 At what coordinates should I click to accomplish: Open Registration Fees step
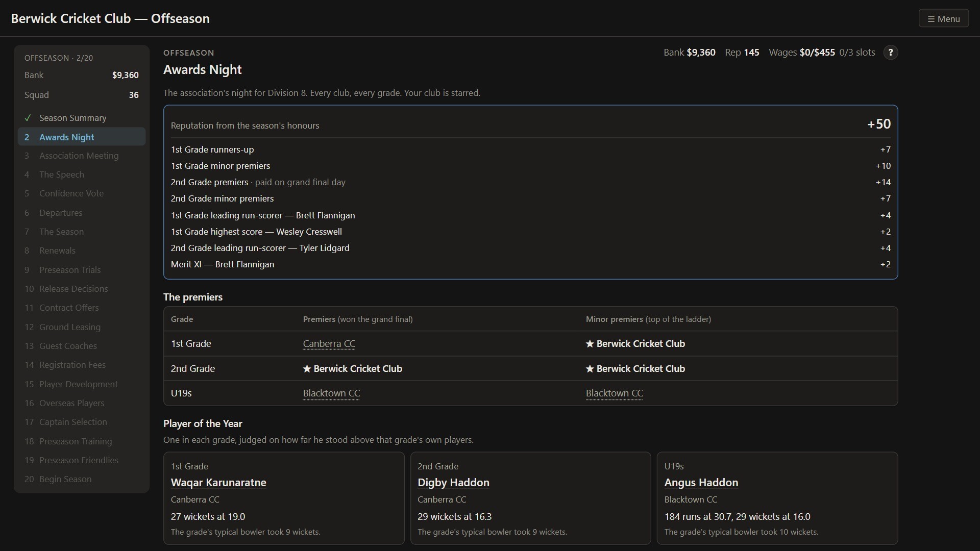82,365
